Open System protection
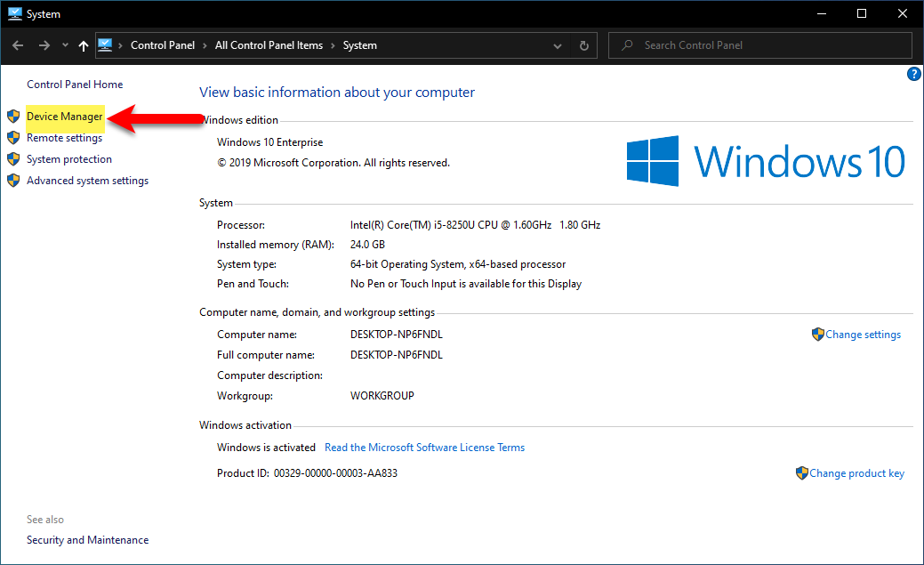 (x=69, y=159)
